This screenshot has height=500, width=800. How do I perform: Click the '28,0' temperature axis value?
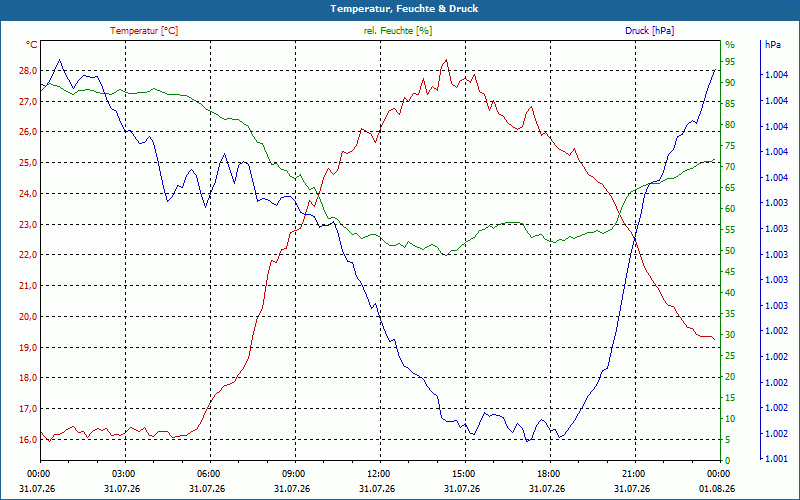pyautogui.click(x=28, y=70)
